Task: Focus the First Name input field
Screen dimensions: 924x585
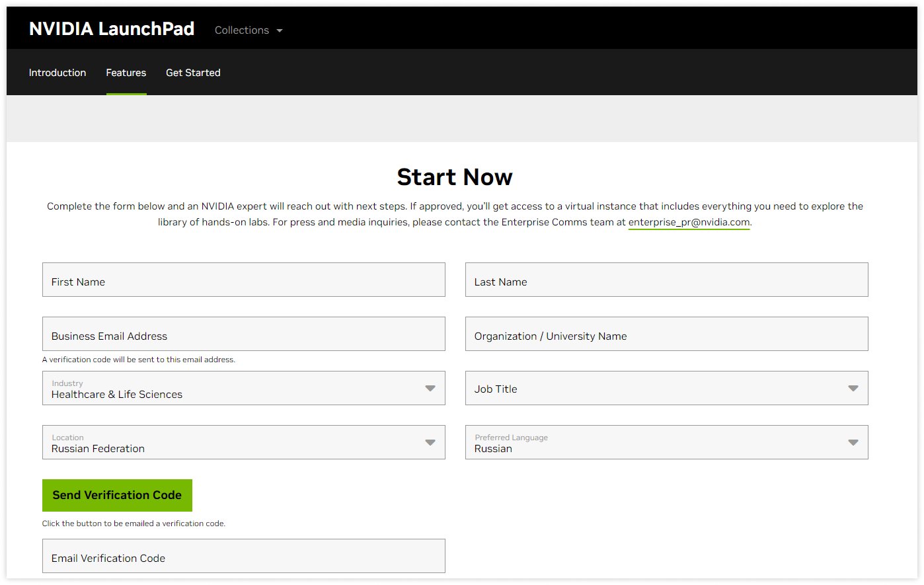Action: (243, 280)
